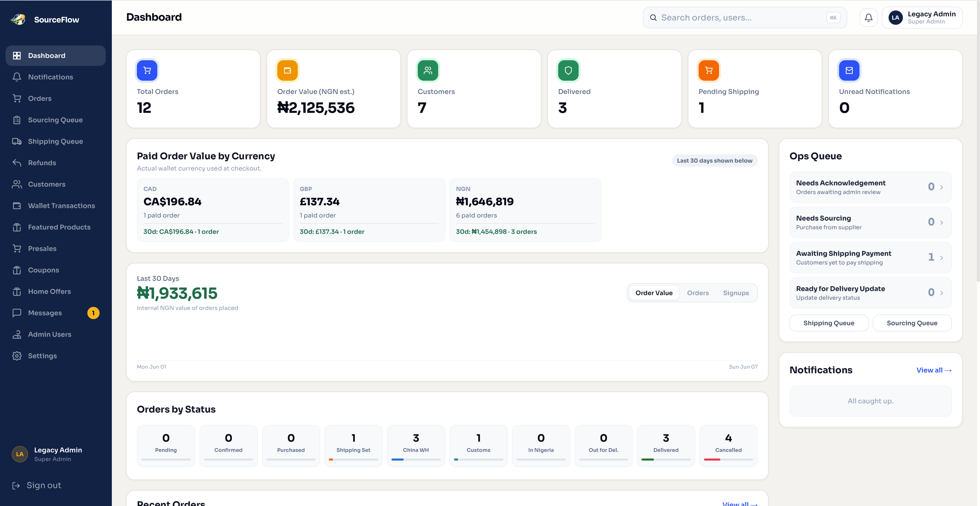
Task: Click the Shipping Queue button in Ops Queue
Action: 829,323
